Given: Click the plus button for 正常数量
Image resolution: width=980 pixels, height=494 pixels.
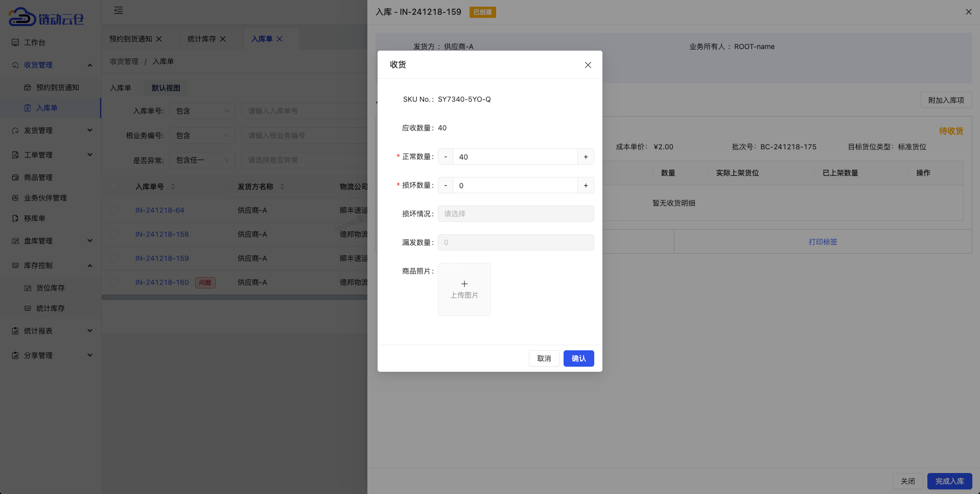Looking at the screenshot, I should [586, 157].
